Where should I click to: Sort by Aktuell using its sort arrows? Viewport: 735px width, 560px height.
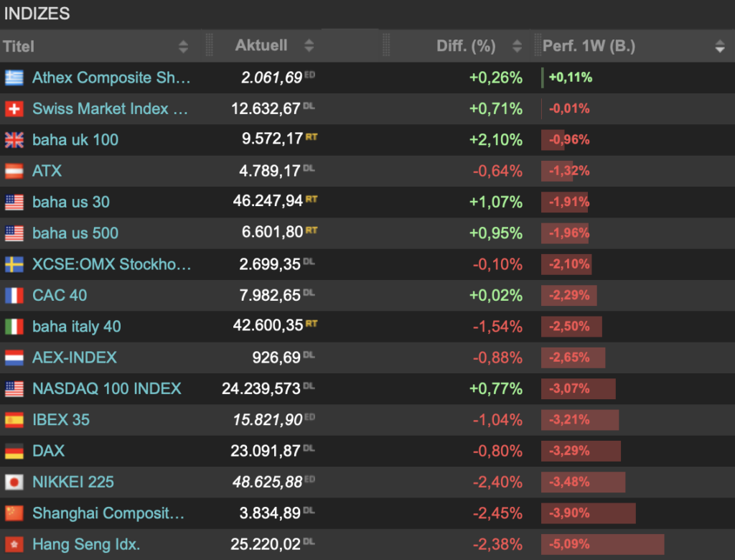click(x=309, y=46)
